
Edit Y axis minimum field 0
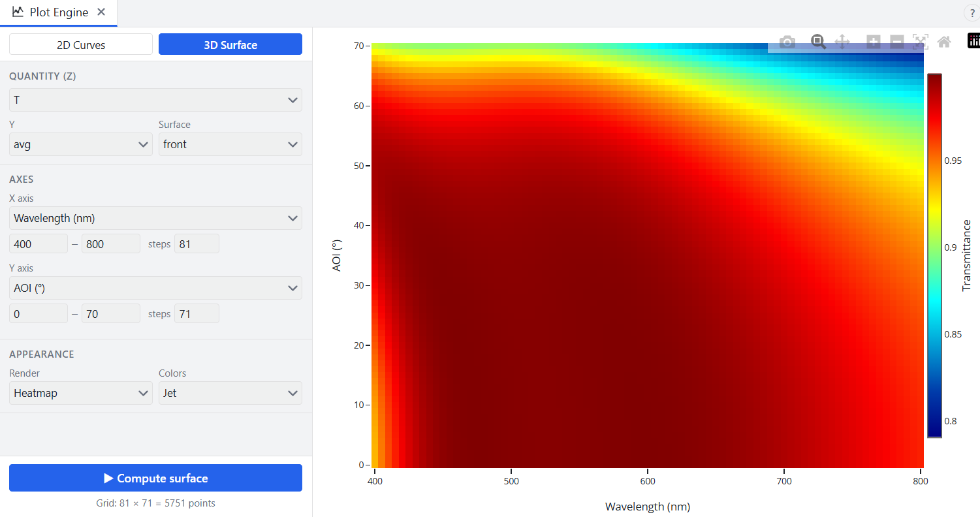click(x=39, y=313)
